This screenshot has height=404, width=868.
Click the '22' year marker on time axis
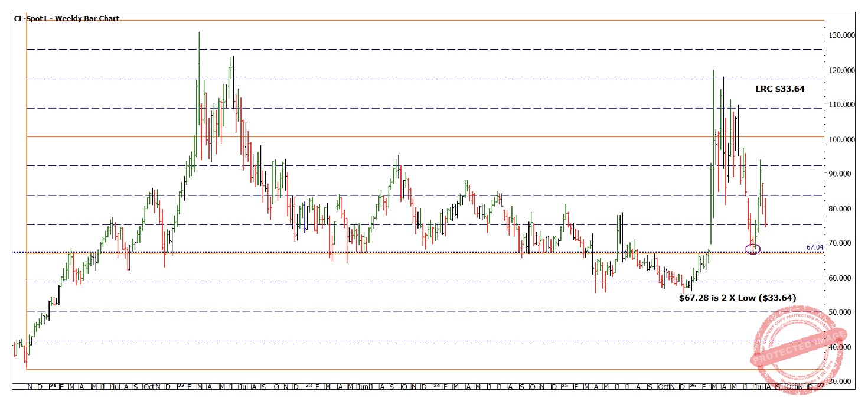[180, 386]
